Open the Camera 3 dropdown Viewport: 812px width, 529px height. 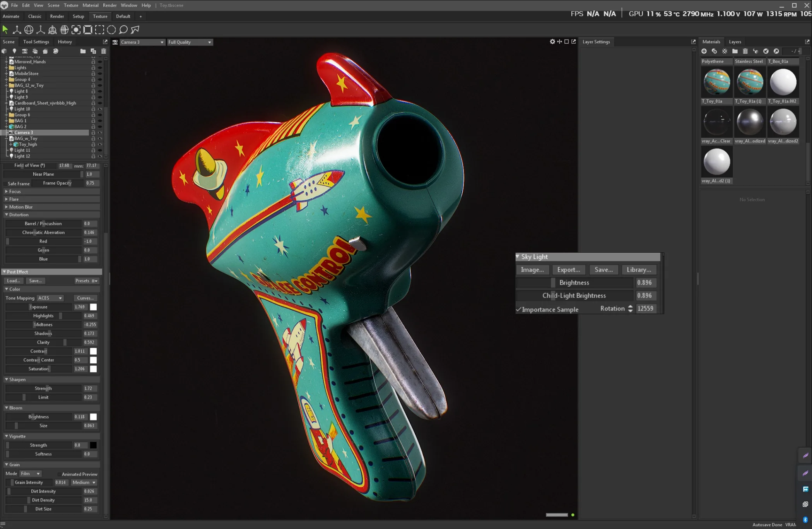[142, 42]
